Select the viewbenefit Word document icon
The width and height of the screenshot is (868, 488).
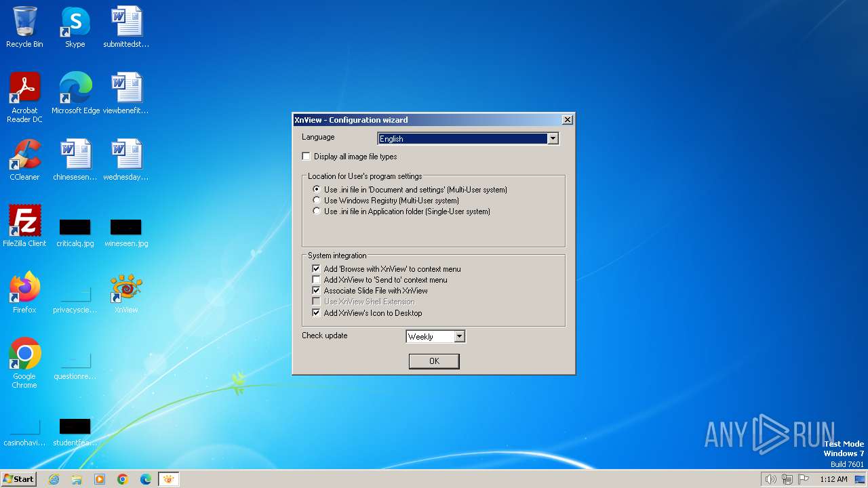[x=126, y=93]
